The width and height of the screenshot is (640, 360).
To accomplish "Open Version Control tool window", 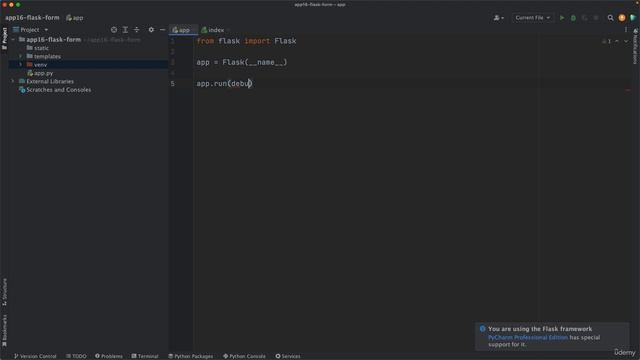I will [35, 356].
